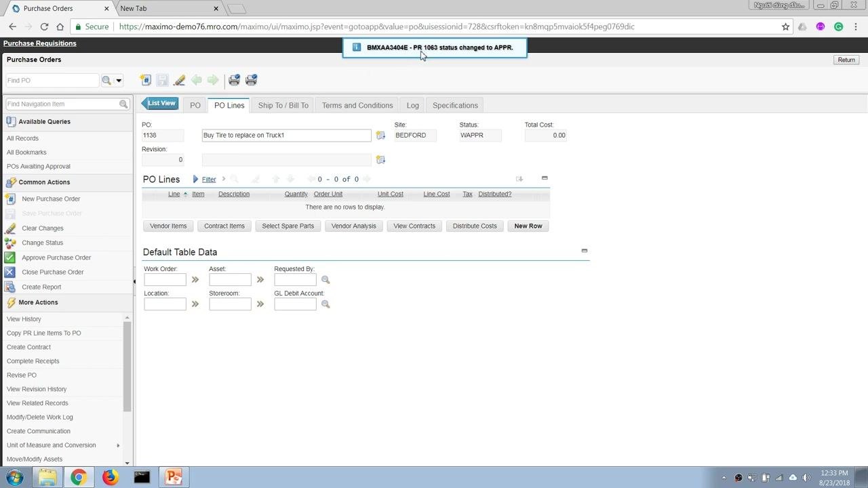The width and height of the screenshot is (868, 488).
Task: Click the Change Status icon in sidebar
Action: [9, 243]
